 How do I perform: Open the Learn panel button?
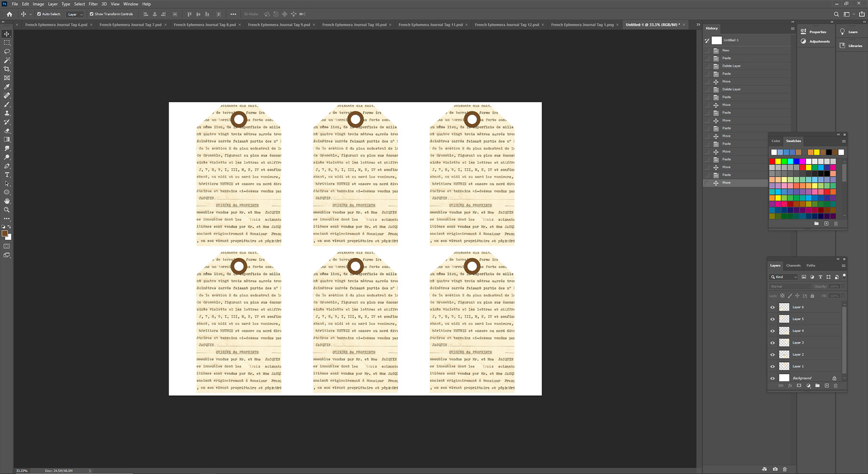pyautogui.click(x=849, y=32)
